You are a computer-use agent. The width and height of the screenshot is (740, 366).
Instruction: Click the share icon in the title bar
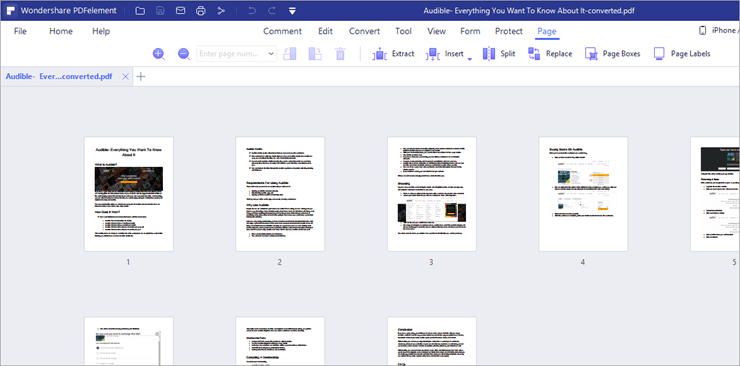tap(221, 11)
